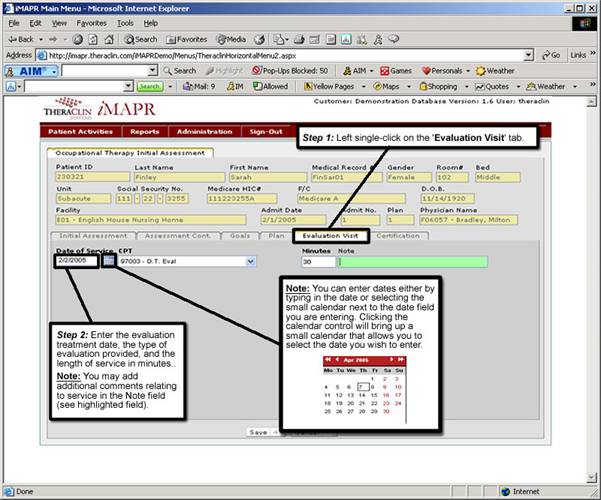
Task: Click the small calendar icon beside Date of Service
Action: point(108,261)
